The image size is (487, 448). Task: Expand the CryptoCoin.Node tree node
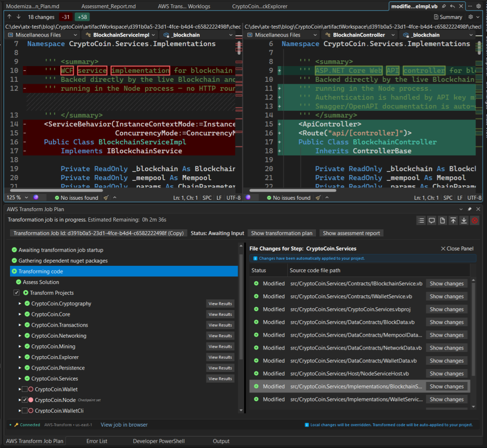point(20,400)
